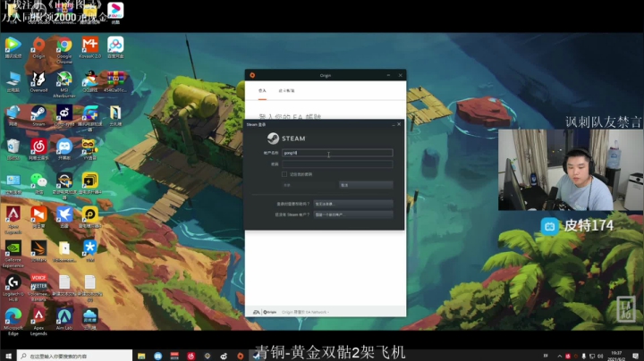Click the Origin logo in the window footer
This screenshot has width=644, height=361.
270,312
